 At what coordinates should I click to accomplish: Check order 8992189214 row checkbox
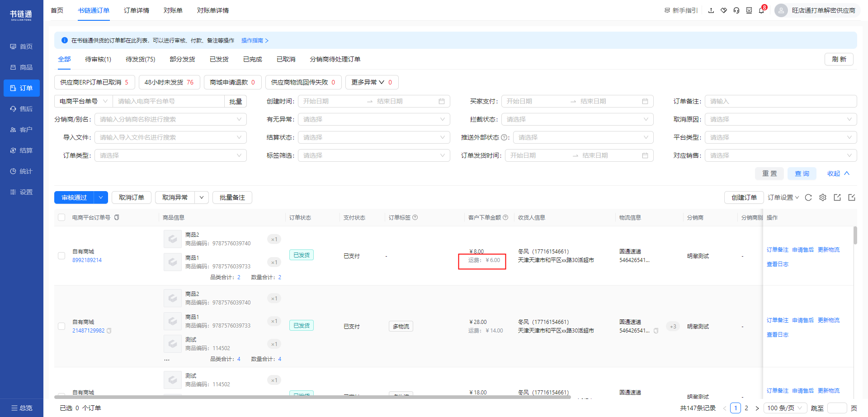(x=61, y=256)
